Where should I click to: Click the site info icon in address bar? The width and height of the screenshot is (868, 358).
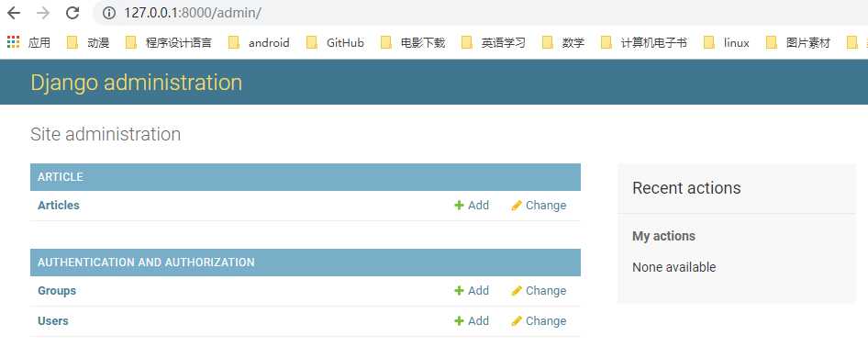pyautogui.click(x=109, y=13)
